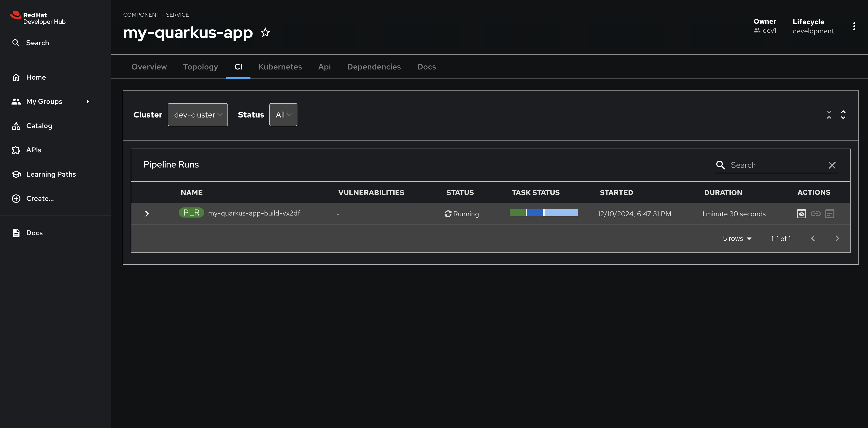Click the link action icon in row
This screenshot has height=428, width=868.
(815, 214)
